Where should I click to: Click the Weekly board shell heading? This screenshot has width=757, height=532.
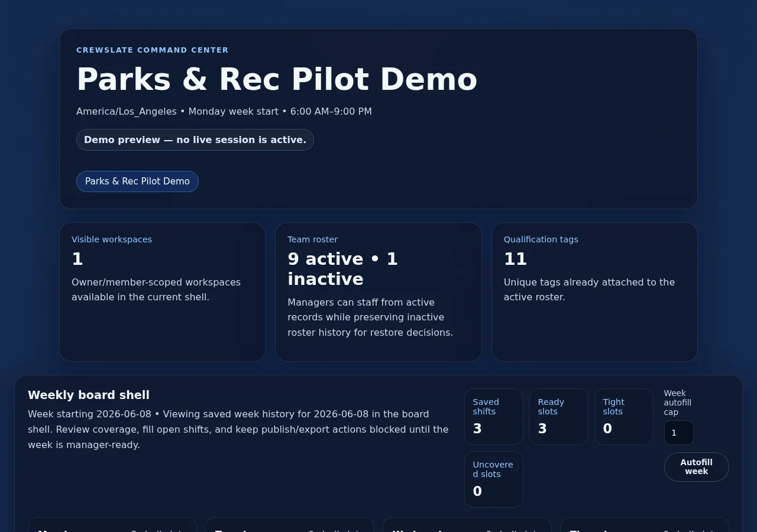(x=89, y=395)
